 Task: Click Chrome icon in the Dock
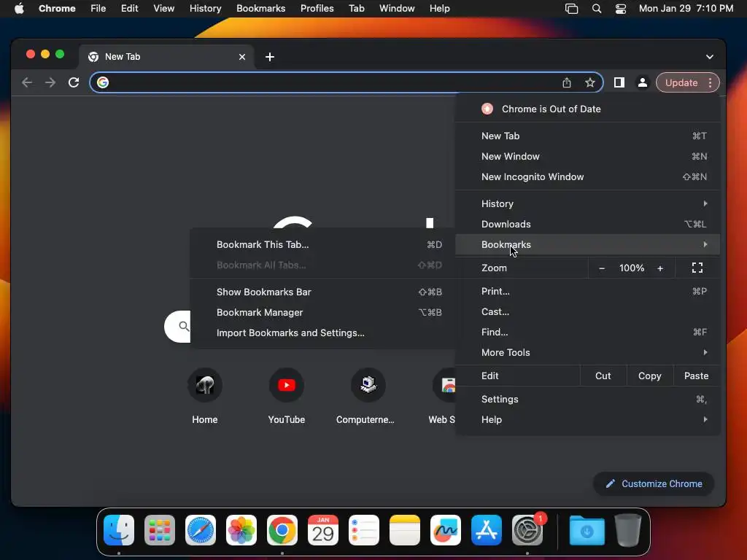(x=282, y=530)
